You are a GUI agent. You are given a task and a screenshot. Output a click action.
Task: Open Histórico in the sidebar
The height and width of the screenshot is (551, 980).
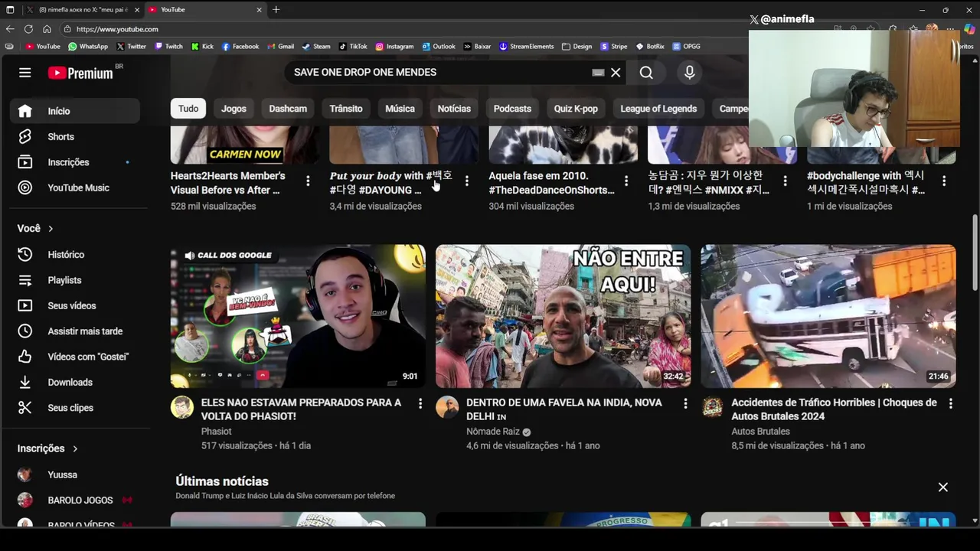click(74, 254)
